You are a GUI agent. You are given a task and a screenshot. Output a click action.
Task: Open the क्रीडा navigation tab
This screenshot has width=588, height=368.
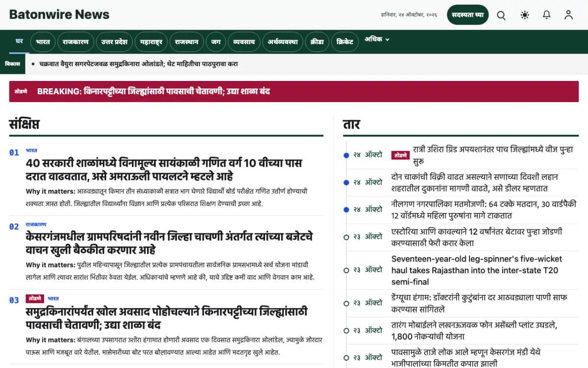pos(317,42)
